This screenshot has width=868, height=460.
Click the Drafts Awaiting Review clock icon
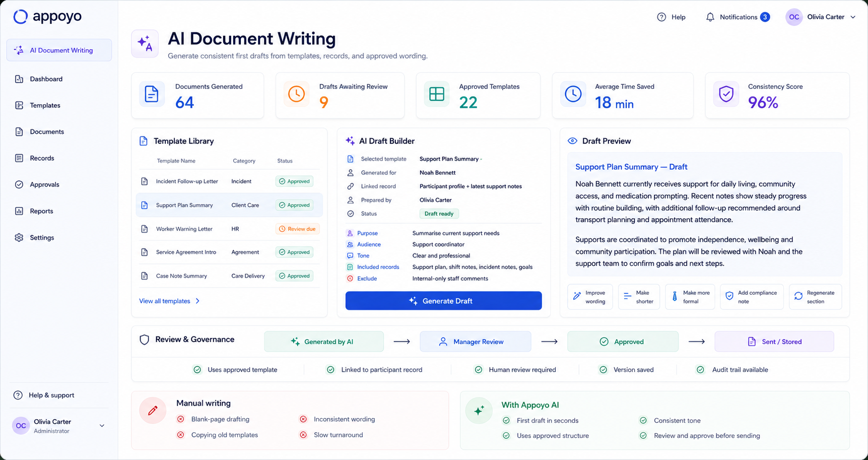296,94
